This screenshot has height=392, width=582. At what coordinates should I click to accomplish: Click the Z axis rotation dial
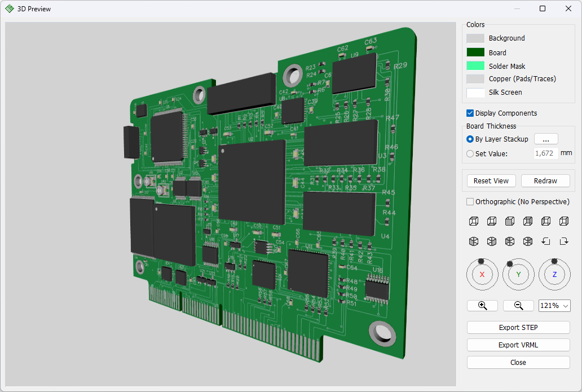554,274
